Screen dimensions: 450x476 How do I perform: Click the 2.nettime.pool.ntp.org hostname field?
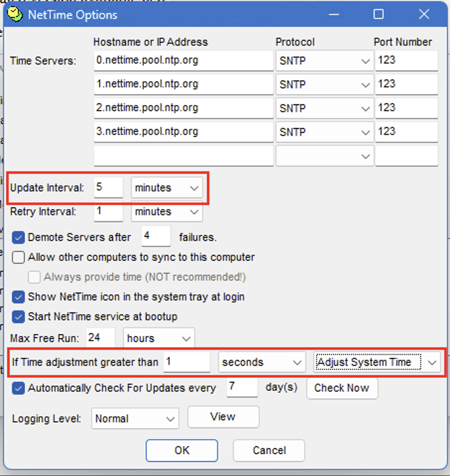coord(183,108)
